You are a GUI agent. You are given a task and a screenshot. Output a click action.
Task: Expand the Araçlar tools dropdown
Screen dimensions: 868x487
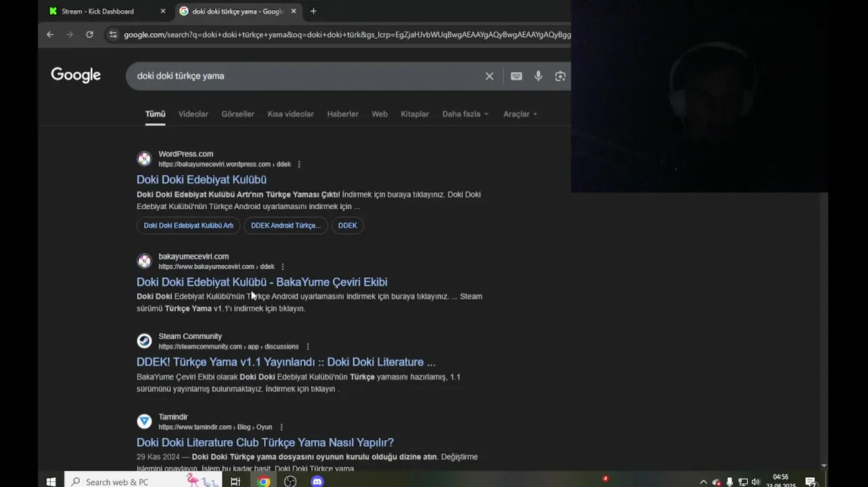coord(520,114)
